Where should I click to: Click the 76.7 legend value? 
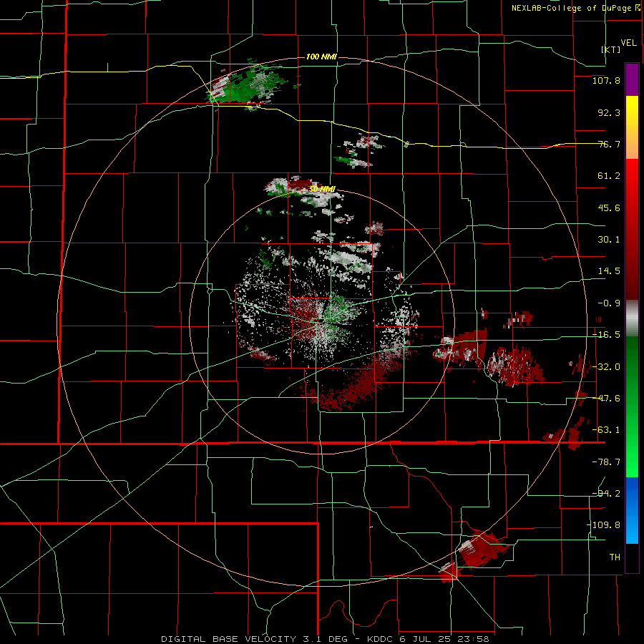609,144
